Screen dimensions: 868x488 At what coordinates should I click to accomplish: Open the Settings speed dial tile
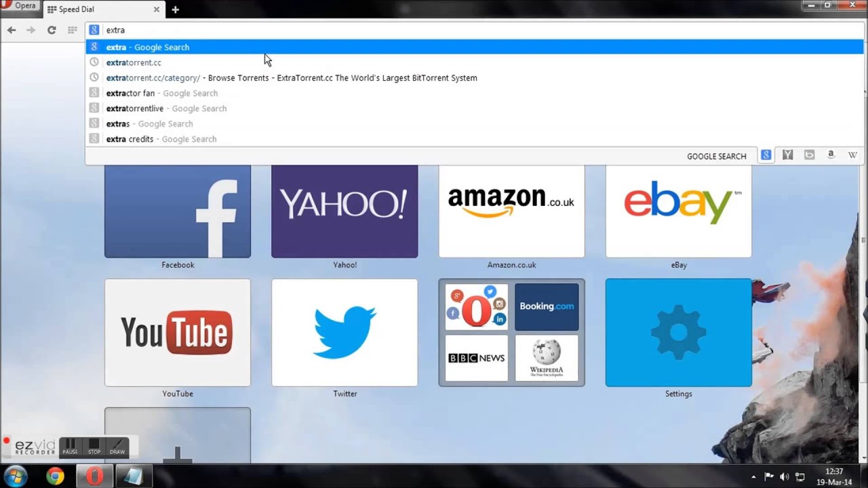click(679, 333)
